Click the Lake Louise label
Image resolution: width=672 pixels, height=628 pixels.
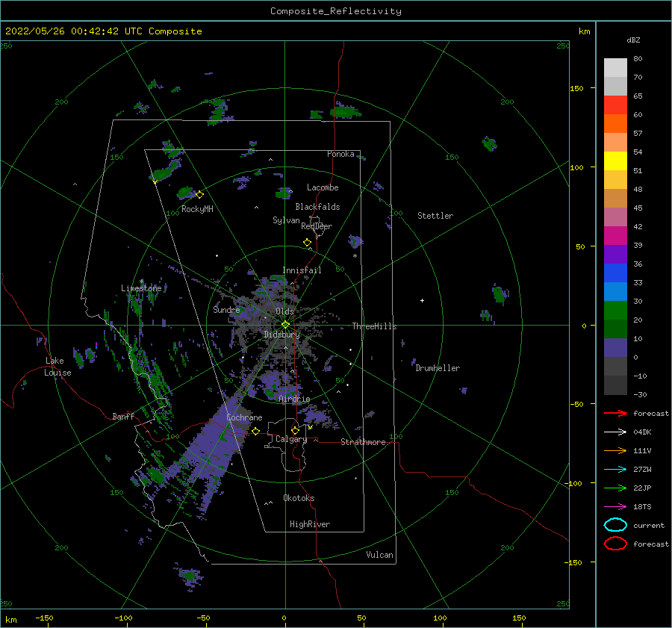(x=57, y=367)
